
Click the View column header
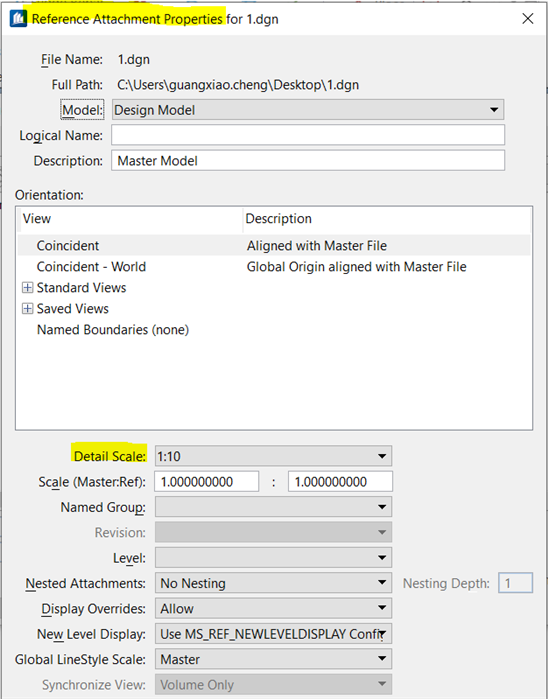tap(130, 219)
